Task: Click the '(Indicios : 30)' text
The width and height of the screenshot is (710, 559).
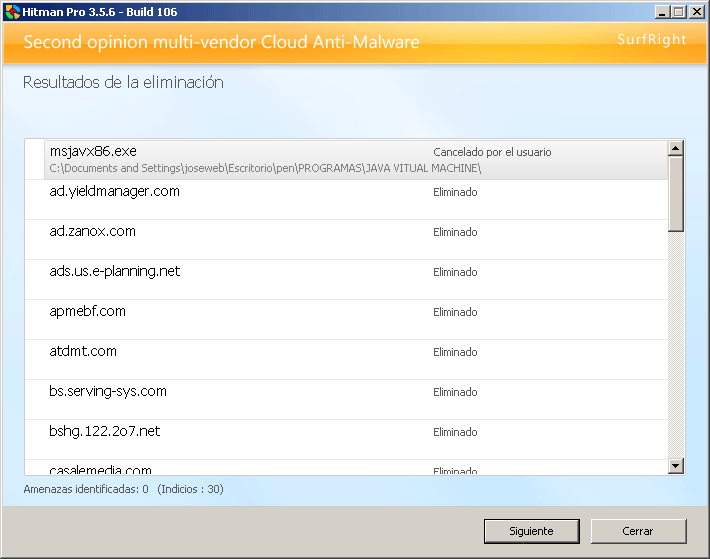Action: point(191,489)
